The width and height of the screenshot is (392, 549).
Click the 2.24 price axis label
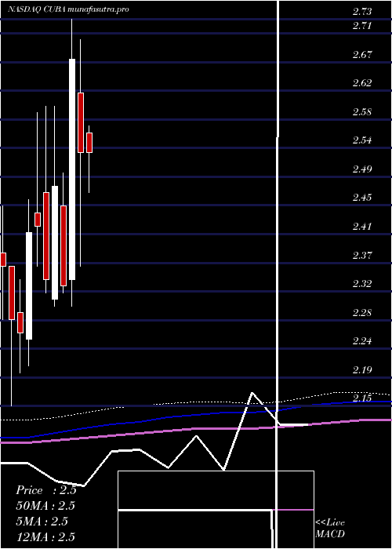(x=362, y=340)
